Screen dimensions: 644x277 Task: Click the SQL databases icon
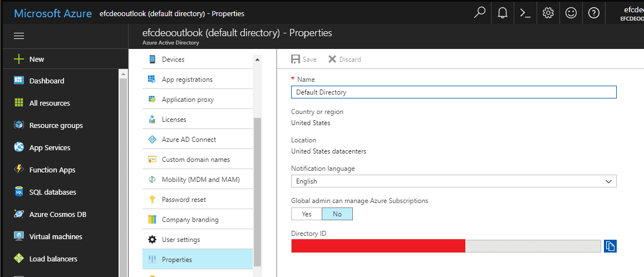click(19, 192)
